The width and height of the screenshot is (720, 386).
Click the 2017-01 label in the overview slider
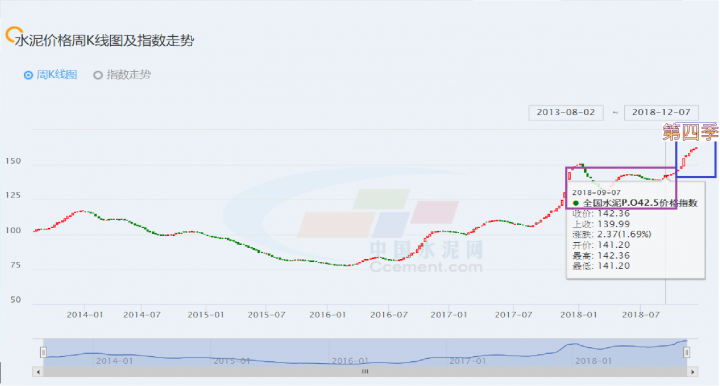coord(467,361)
